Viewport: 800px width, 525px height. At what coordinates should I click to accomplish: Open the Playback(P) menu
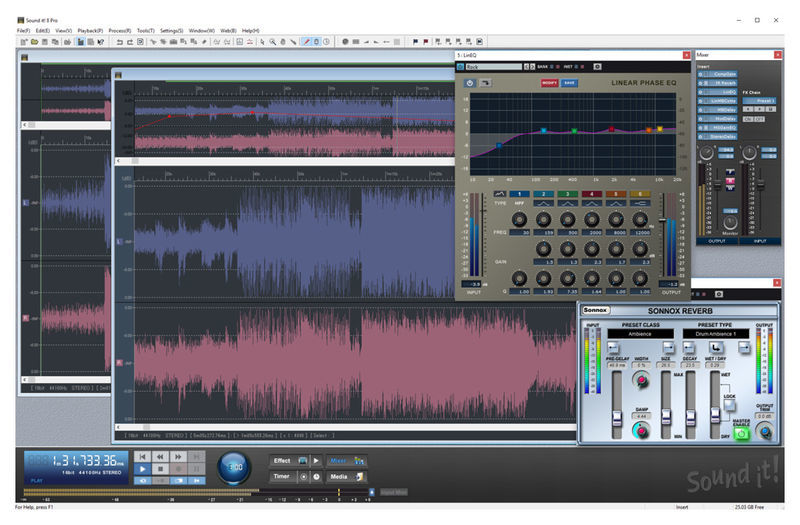(90, 31)
